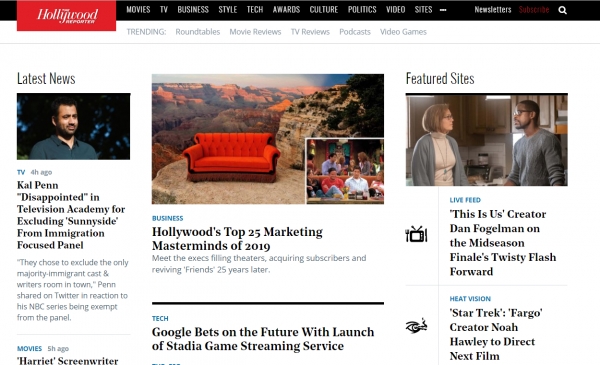600x365 pixels.
Task: Click the Heat Vision eye icon
Action: (x=416, y=326)
